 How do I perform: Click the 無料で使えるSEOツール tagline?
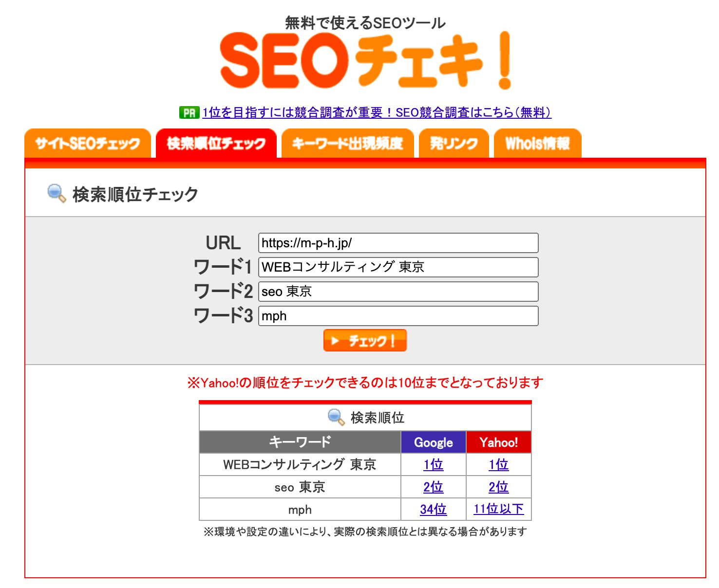(x=365, y=22)
